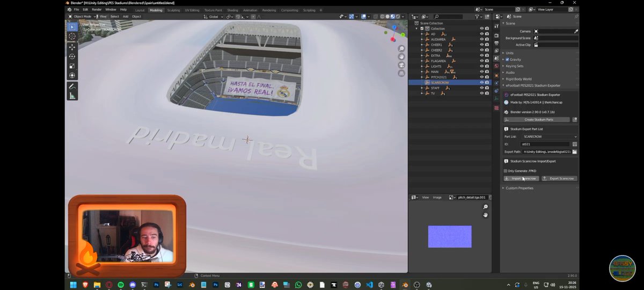Open the Part List SCARECROW dropdown

549,136
